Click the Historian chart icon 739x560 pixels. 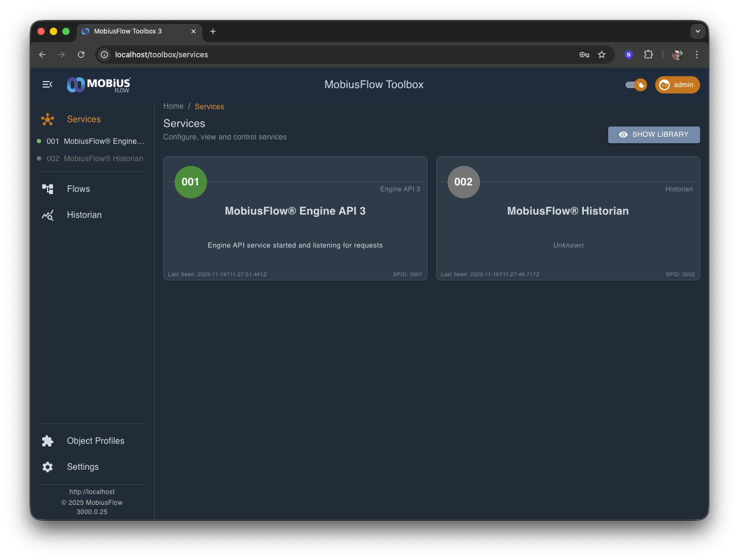coord(48,215)
